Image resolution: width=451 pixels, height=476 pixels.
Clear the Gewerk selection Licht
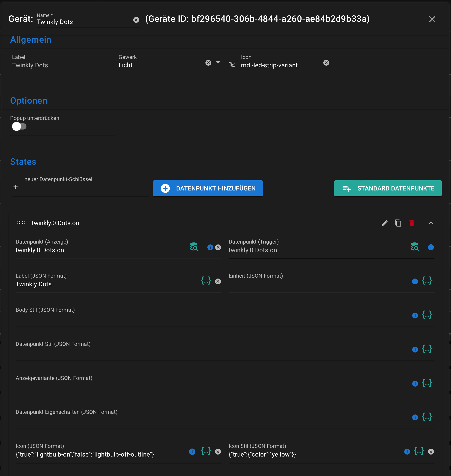(208, 63)
